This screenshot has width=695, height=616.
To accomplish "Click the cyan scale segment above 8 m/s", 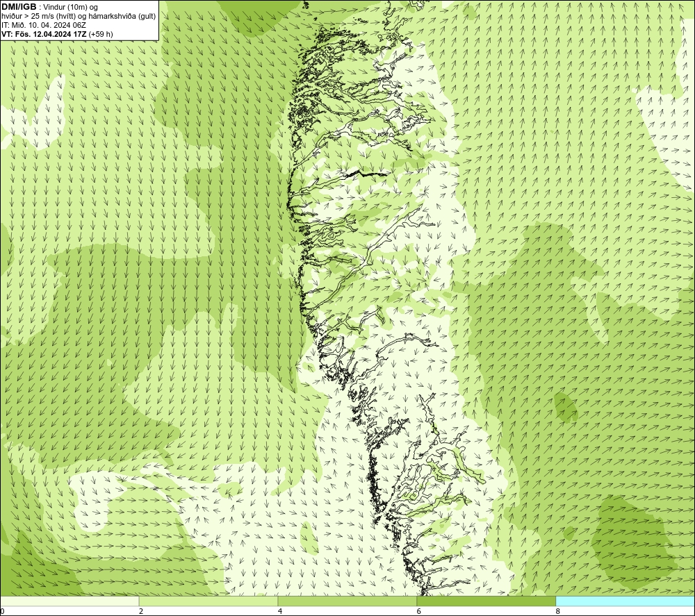I will [x=625, y=601].
